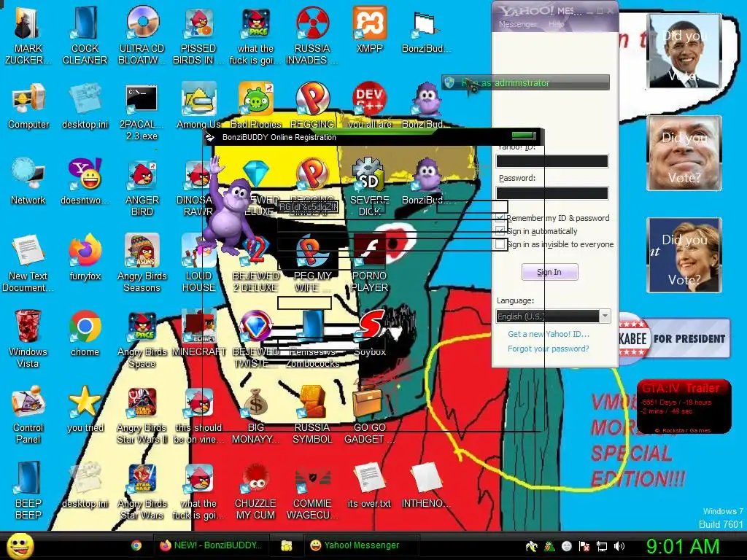Open the RUSSIA SYMBOL icon
Screen dimensions: 747x560
[x=312, y=416]
